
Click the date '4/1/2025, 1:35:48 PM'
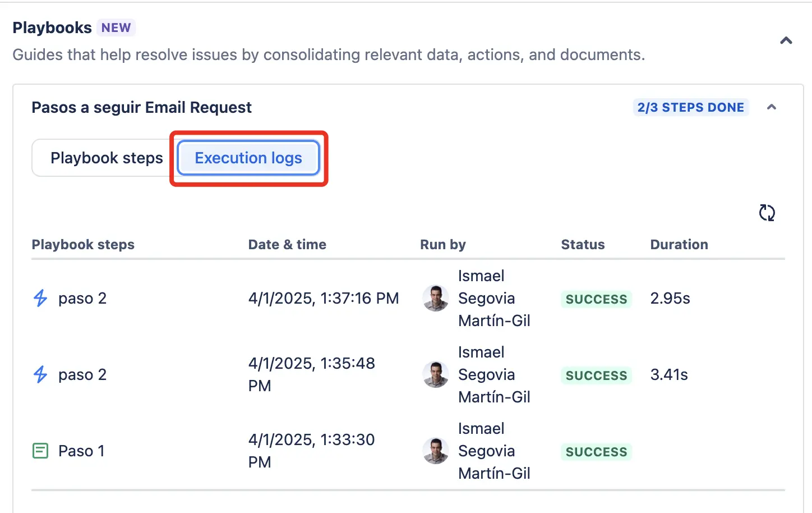(x=312, y=374)
